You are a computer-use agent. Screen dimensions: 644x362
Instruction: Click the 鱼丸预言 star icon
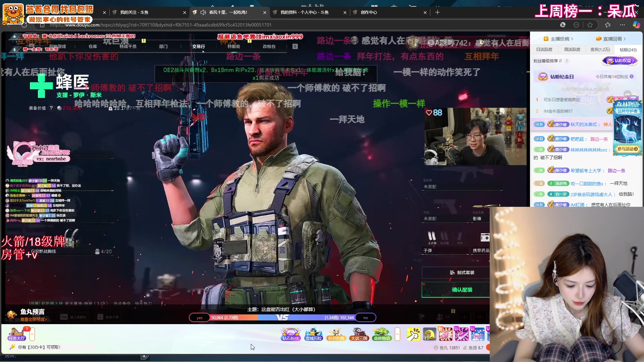coord(12,314)
